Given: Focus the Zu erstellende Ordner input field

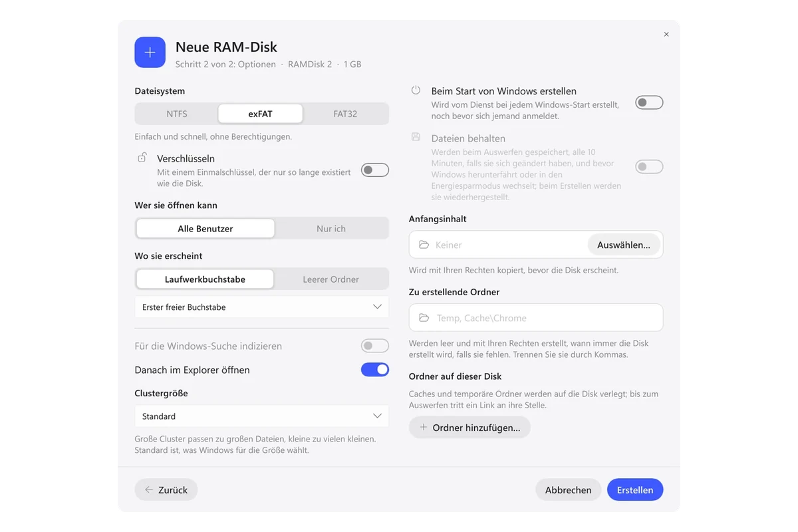Looking at the screenshot, I should pyautogui.click(x=536, y=318).
